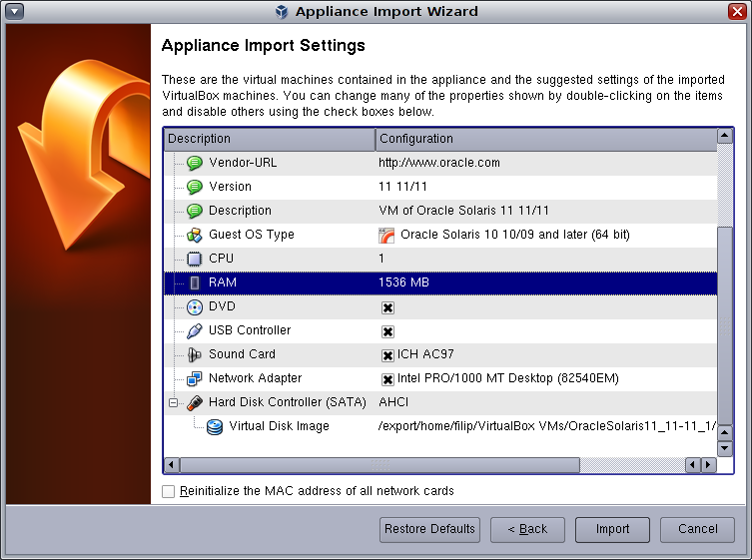Click the CPU chip icon
Viewport: 752px width, 560px height.
coord(194,259)
